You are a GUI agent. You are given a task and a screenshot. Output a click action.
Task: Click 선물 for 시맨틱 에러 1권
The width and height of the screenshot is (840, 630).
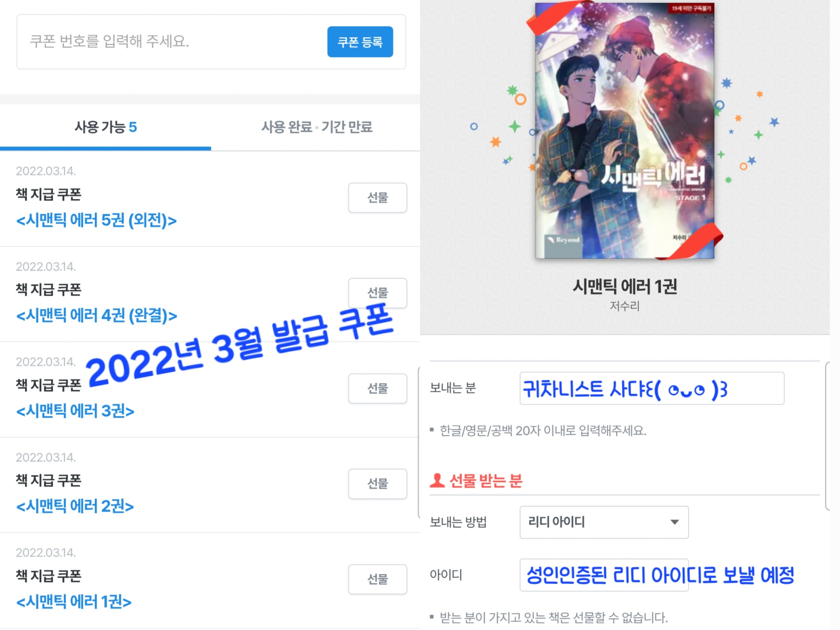(x=378, y=579)
